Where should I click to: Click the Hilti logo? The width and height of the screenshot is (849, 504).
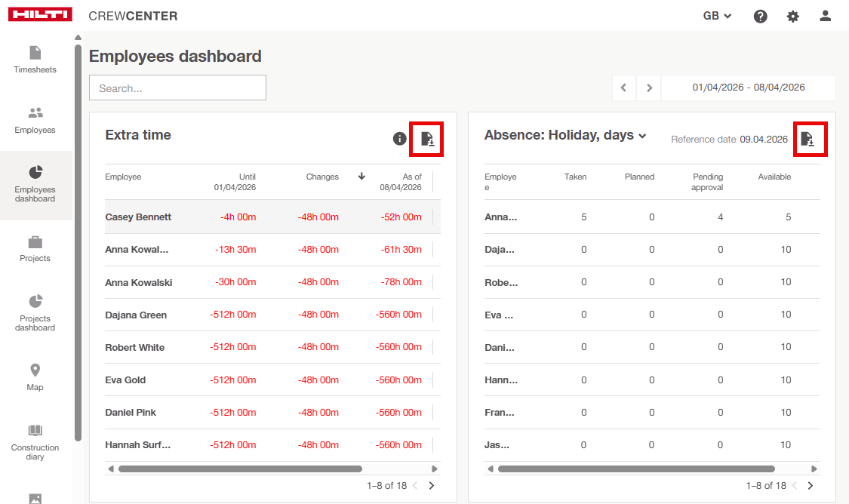[40, 15]
